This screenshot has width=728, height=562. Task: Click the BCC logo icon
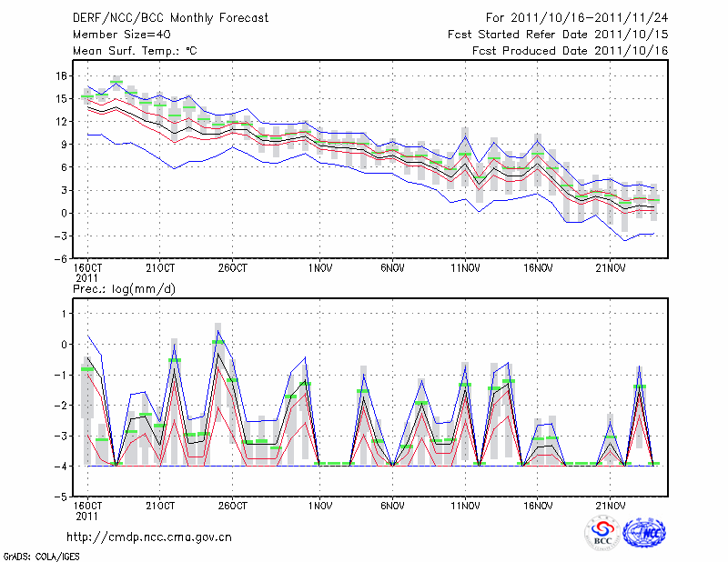tap(602, 534)
